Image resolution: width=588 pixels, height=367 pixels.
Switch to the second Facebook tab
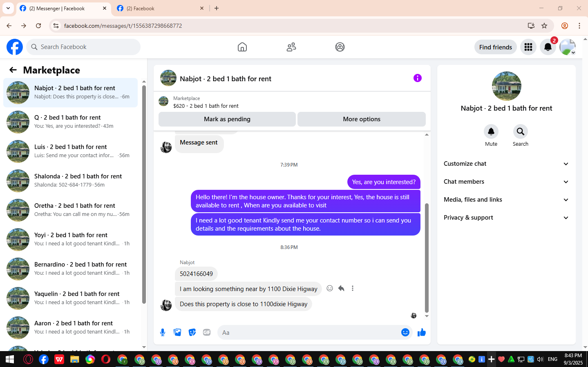161,8
